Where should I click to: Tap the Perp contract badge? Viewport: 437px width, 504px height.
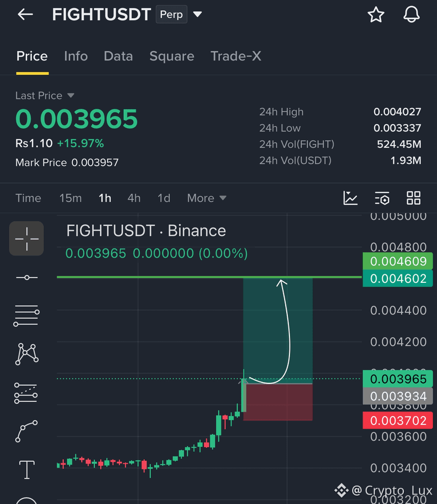[x=171, y=14]
